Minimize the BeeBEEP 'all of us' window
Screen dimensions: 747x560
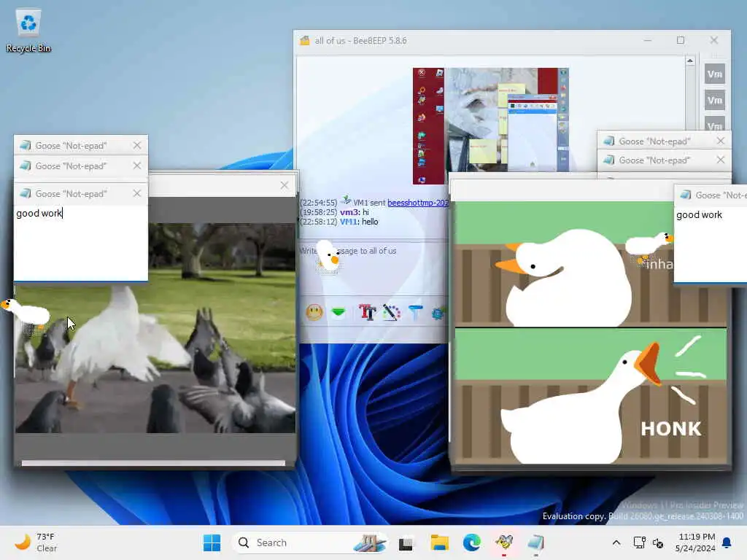click(x=648, y=41)
